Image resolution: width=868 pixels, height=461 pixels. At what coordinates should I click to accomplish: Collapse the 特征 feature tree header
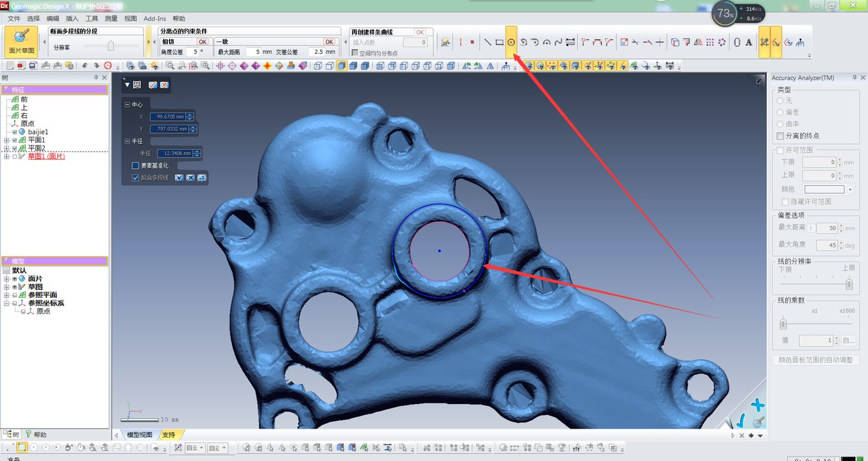coord(6,89)
